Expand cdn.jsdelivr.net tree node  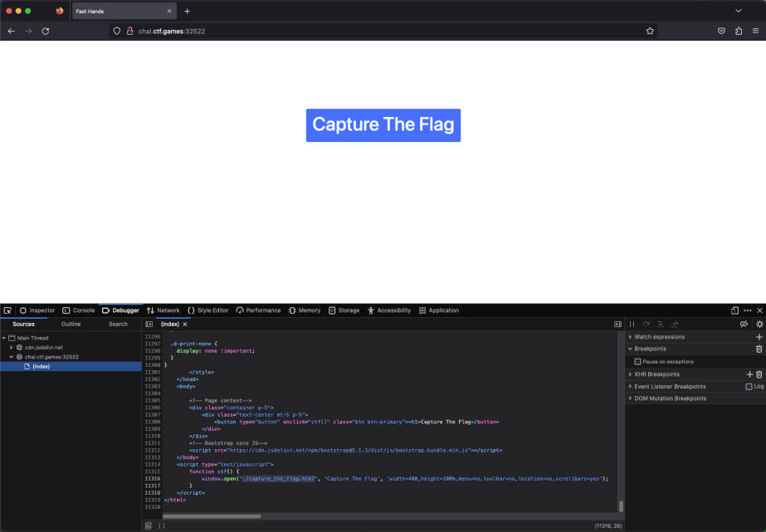point(12,348)
